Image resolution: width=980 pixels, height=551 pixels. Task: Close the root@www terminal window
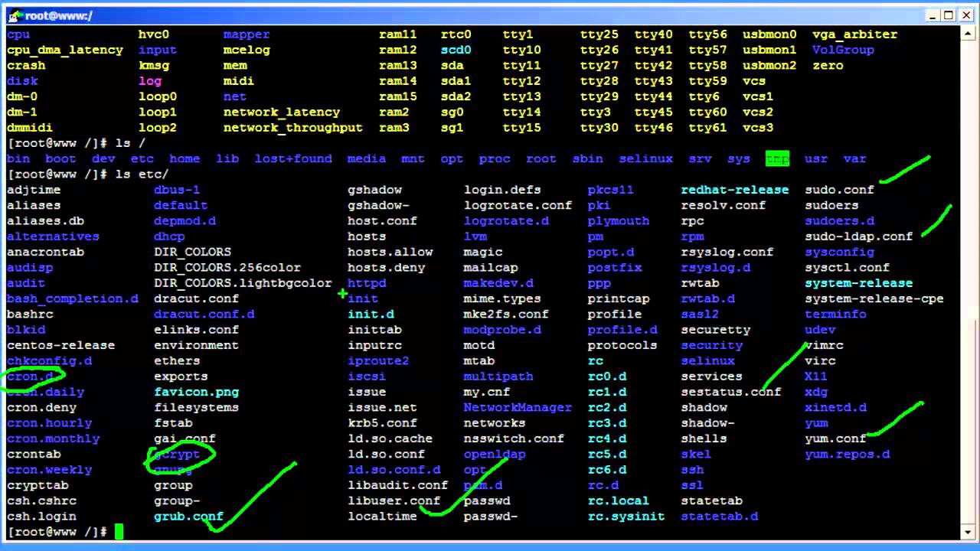tap(965, 15)
